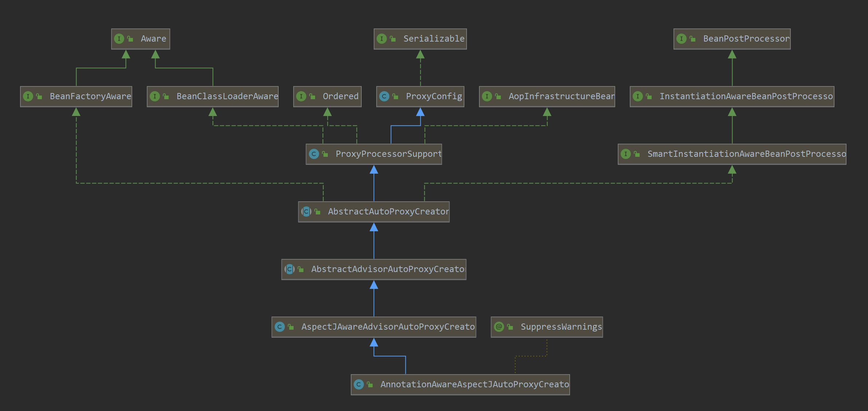Click arrowhead pointing into AbstractAdvisorAutoProxyCreator
This screenshot has height=411, width=868.
click(x=374, y=285)
